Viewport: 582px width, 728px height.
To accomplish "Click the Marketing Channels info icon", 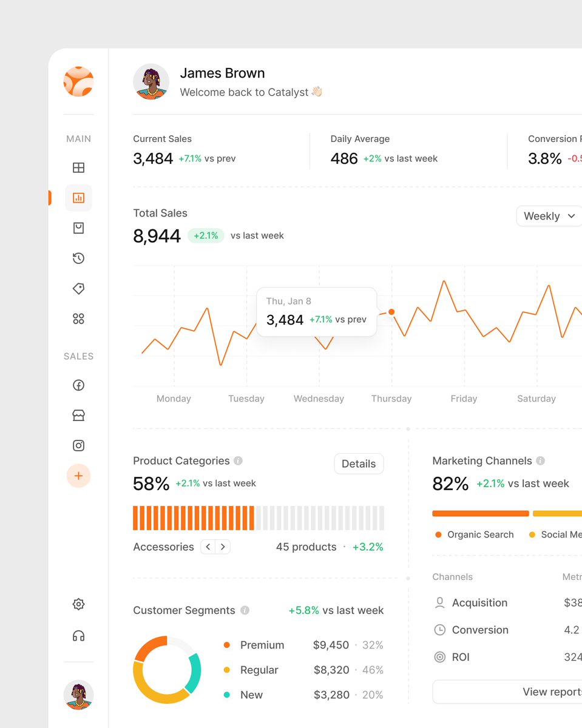I will click(x=540, y=461).
